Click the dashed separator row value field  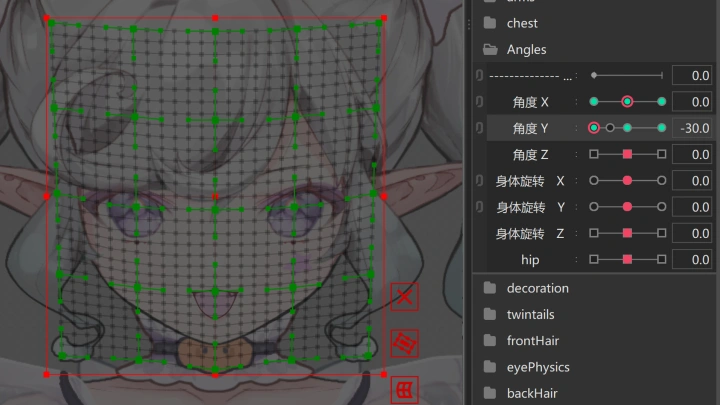pyautogui.click(x=692, y=75)
